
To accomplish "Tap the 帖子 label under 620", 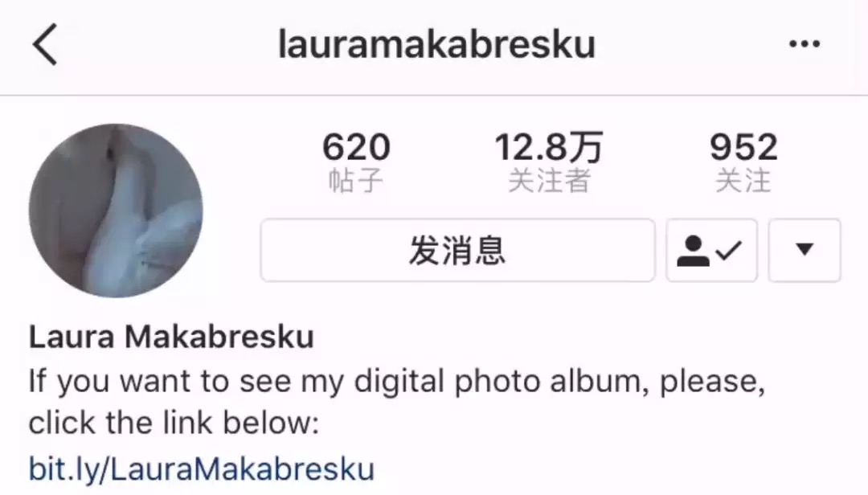I will [356, 181].
